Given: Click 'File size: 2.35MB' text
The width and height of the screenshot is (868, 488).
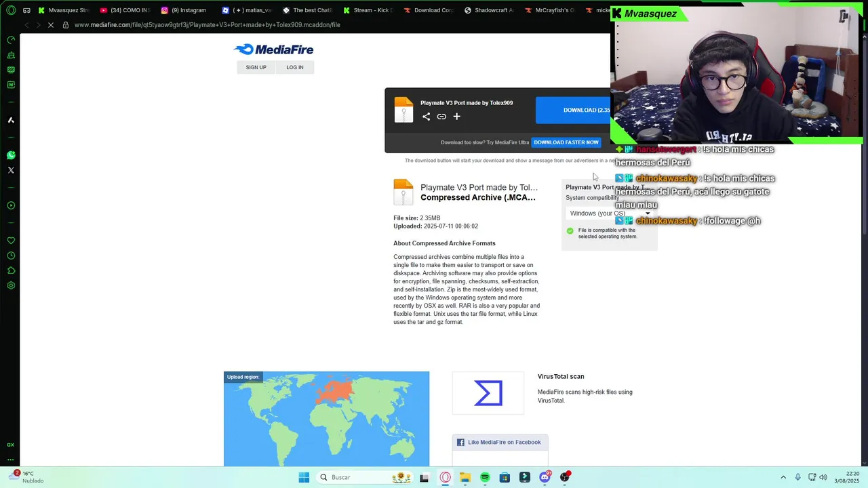Looking at the screenshot, I should (x=417, y=218).
